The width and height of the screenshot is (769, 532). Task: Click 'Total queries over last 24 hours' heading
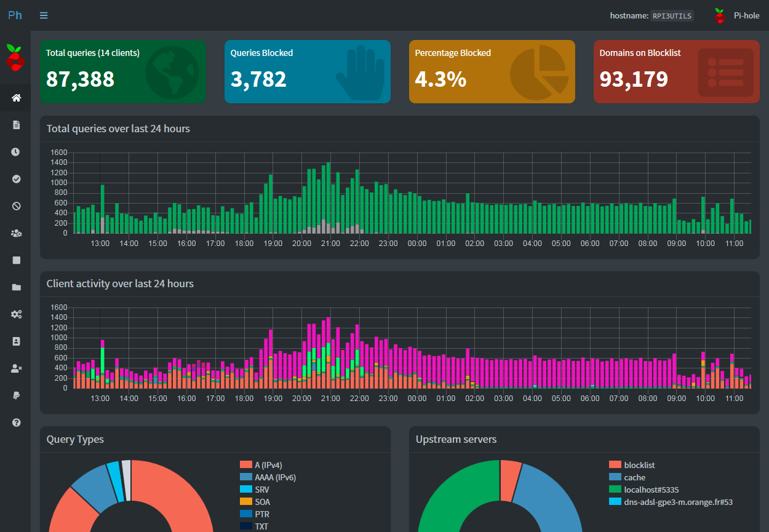[x=118, y=129]
